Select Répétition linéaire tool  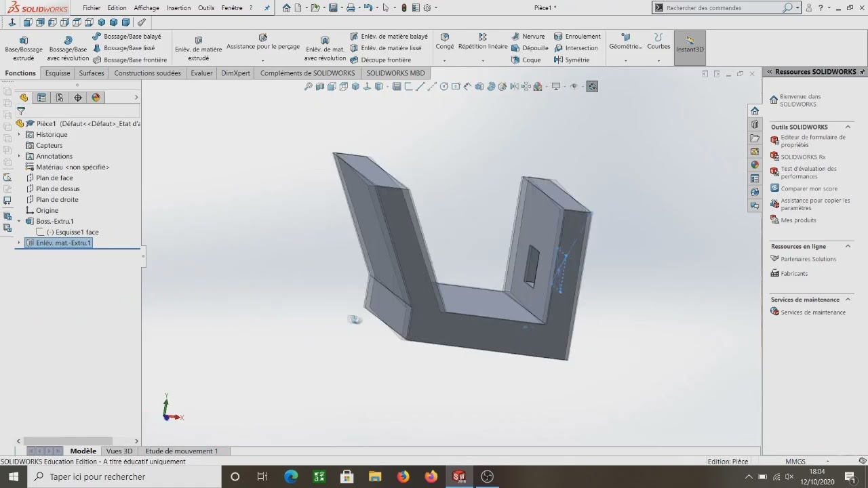click(483, 41)
